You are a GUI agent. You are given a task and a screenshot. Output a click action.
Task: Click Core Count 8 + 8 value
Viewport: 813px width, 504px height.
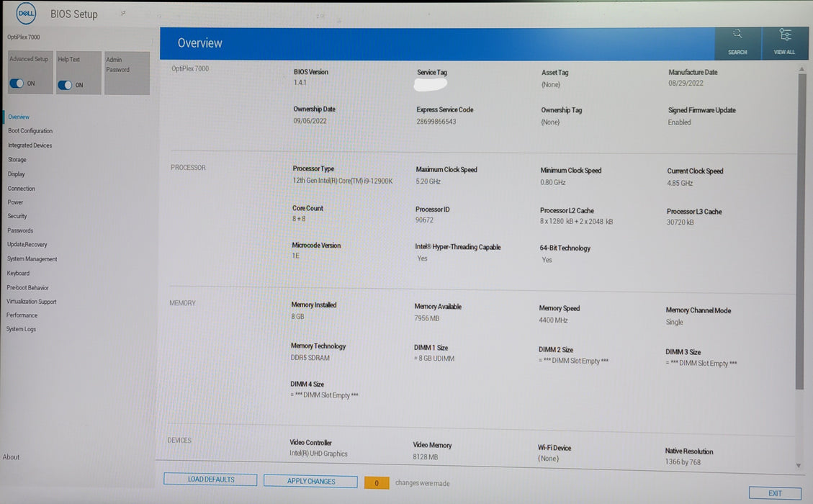pyautogui.click(x=299, y=220)
